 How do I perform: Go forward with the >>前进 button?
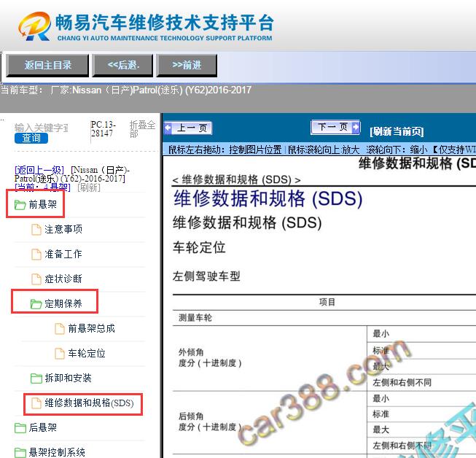point(187,66)
